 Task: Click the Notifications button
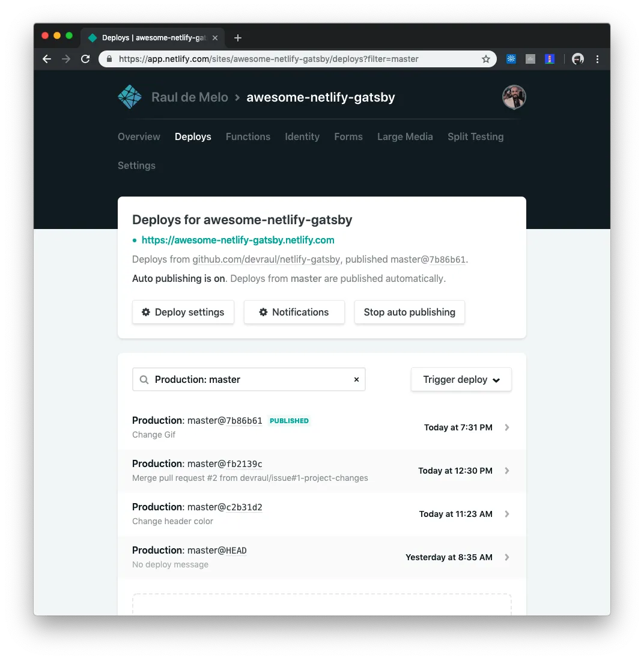(294, 312)
